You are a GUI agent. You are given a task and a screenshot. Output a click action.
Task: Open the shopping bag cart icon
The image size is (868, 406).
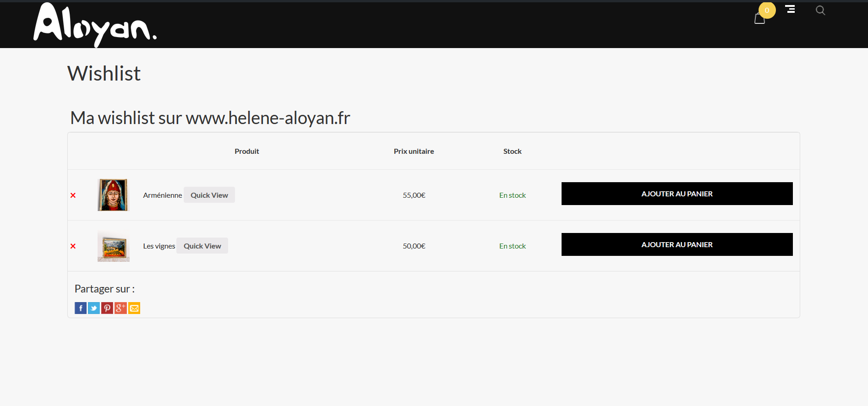point(759,19)
